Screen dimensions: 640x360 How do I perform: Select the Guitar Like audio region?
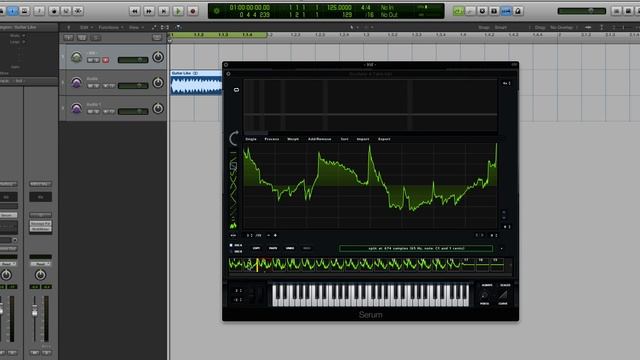coord(196,83)
